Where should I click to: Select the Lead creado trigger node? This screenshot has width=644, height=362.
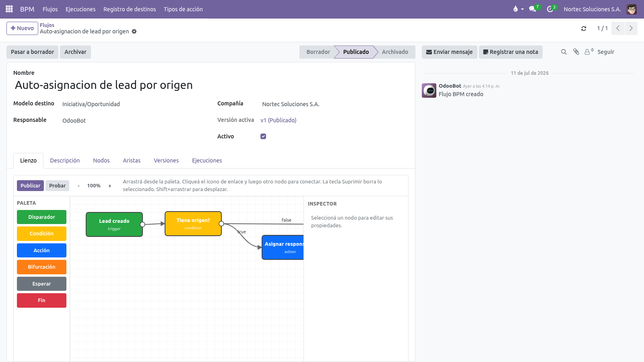(114, 224)
